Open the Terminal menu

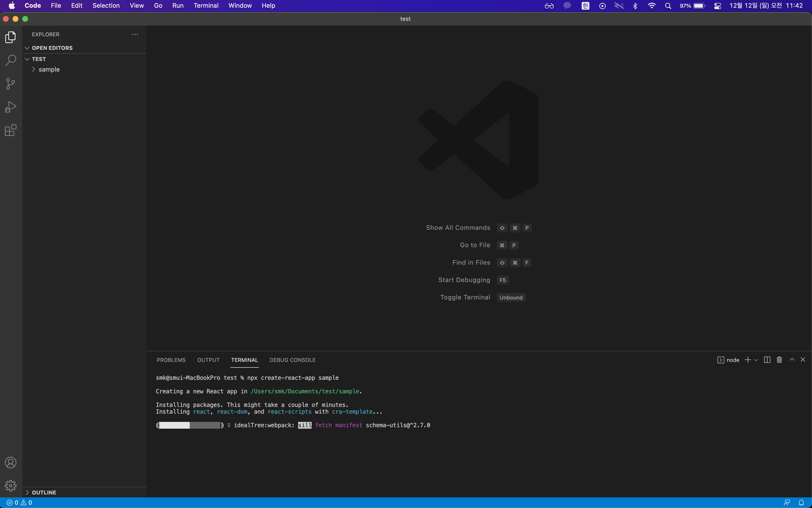click(x=206, y=6)
